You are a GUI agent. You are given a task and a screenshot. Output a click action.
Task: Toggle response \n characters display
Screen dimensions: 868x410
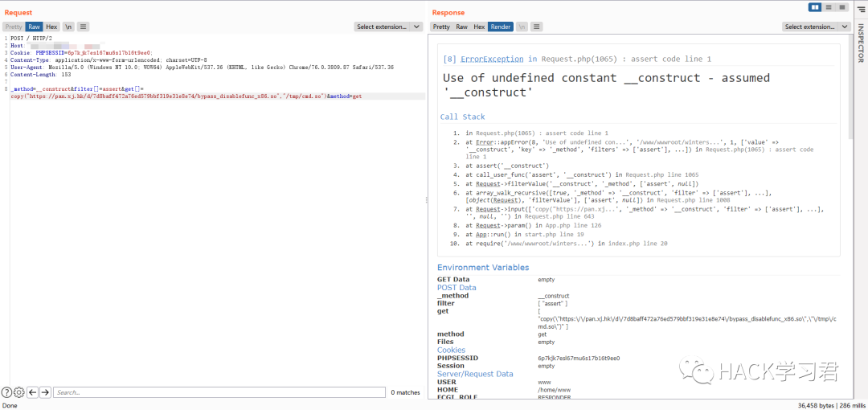521,27
